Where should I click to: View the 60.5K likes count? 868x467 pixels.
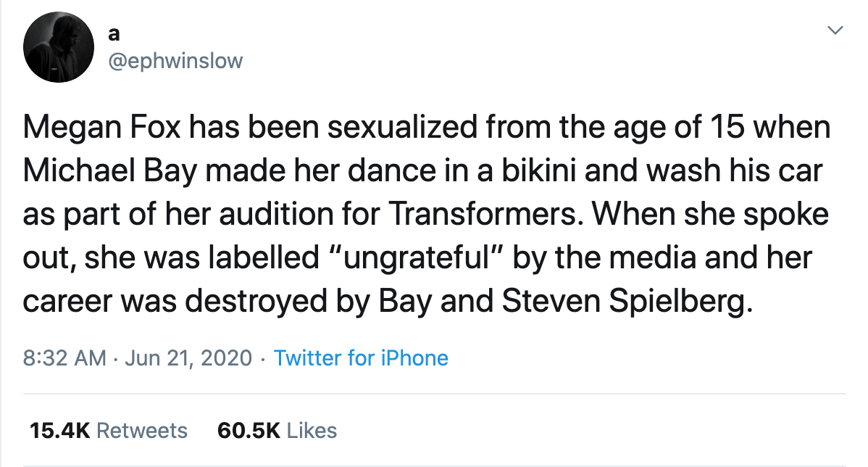tap(249, 430)
